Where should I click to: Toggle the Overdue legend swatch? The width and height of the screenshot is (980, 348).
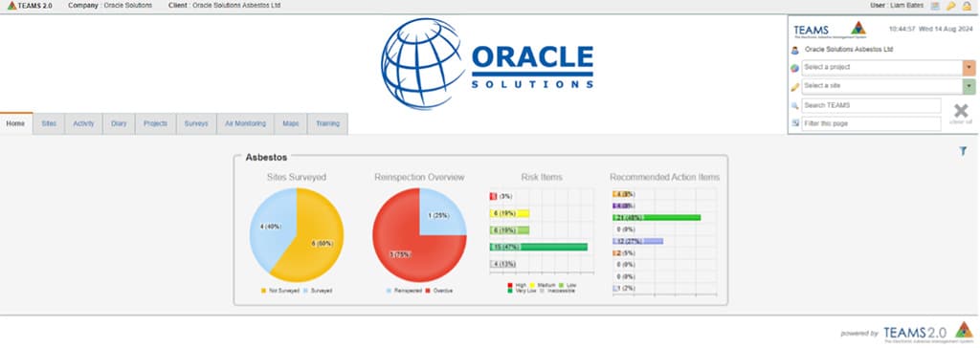(x=428, y=291)
